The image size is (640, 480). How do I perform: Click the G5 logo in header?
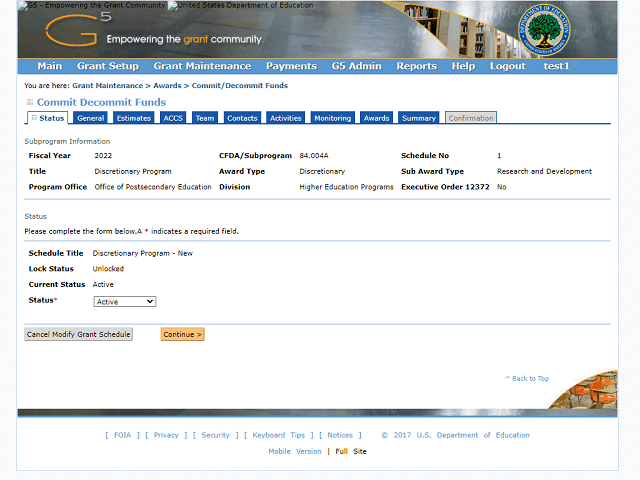[x=78, y=29]
